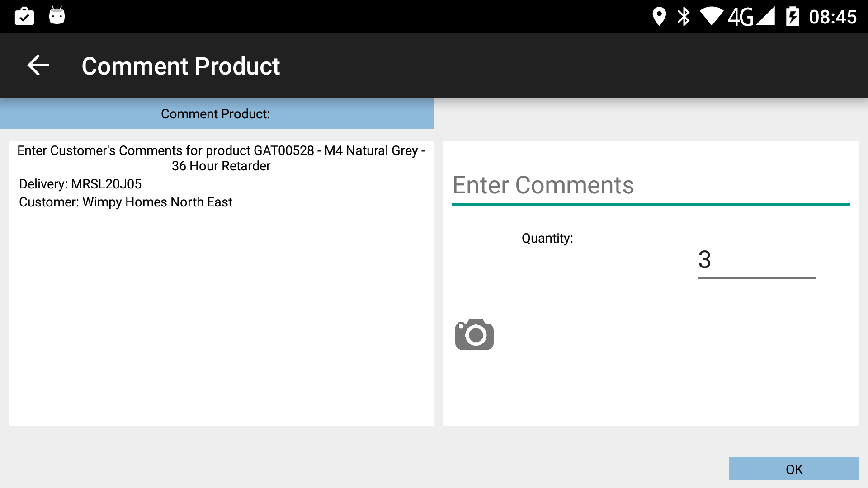Open the photo attachment box

[549, 359]
